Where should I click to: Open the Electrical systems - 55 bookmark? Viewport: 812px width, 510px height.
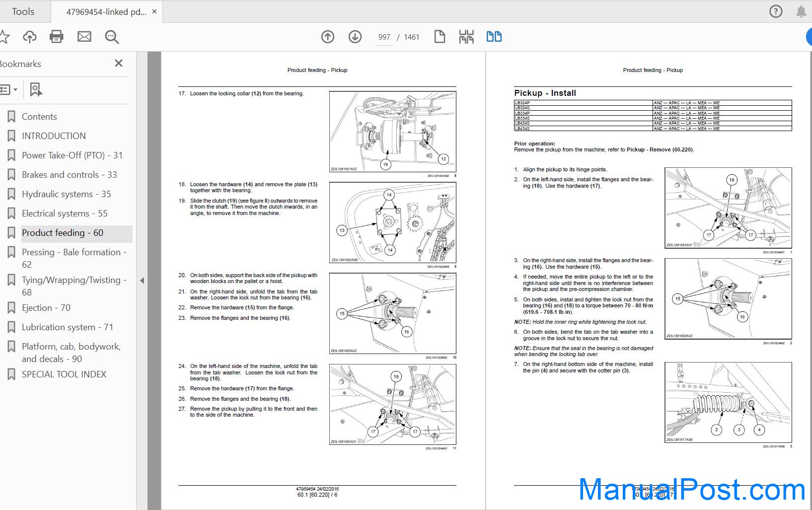(x=65, y=214)
